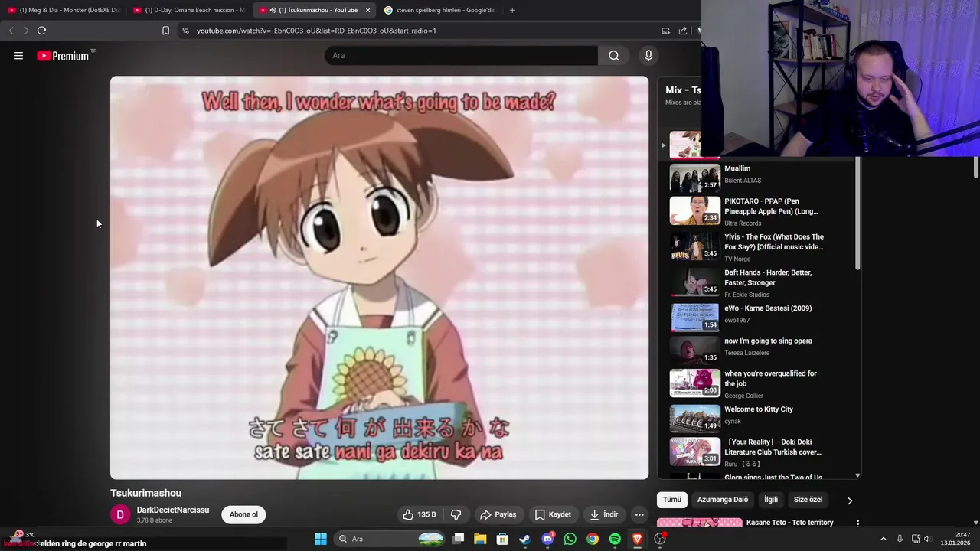980x551 pixels.
Task: Go back with the browser back arrow
Action: pyautogui.click(x=11, y=31)
